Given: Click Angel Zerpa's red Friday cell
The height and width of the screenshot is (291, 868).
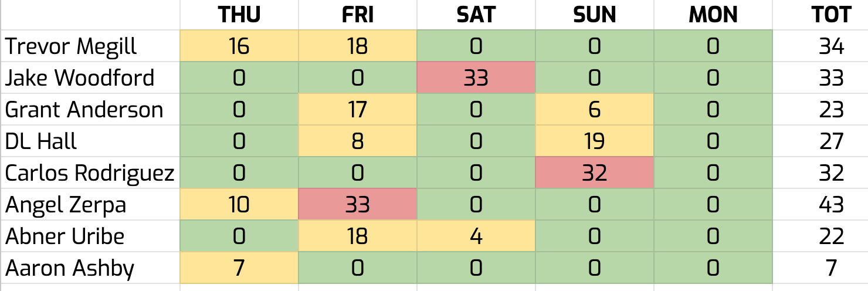Looking at the screenshot, I should [357, 205].
